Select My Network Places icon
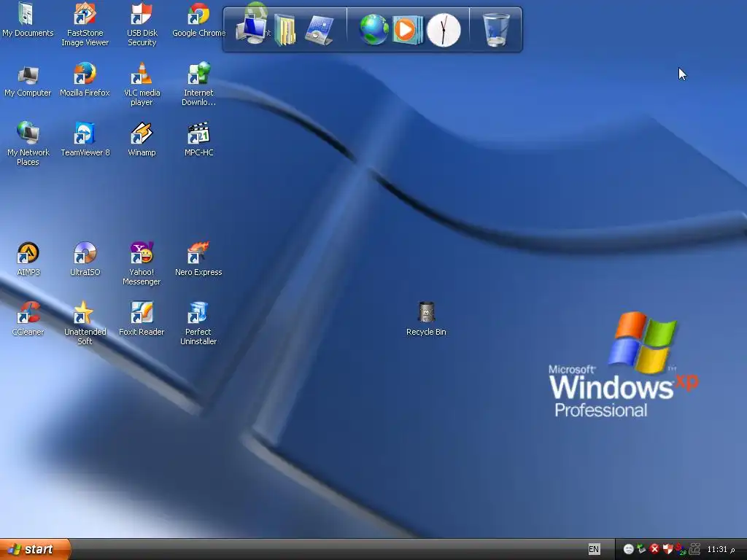This screenshot has width=747, height=560. [x=28, y=144]
